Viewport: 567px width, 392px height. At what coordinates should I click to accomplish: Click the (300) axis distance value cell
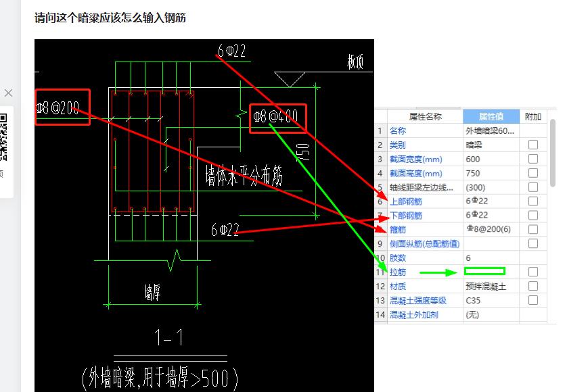coord(491,187)
